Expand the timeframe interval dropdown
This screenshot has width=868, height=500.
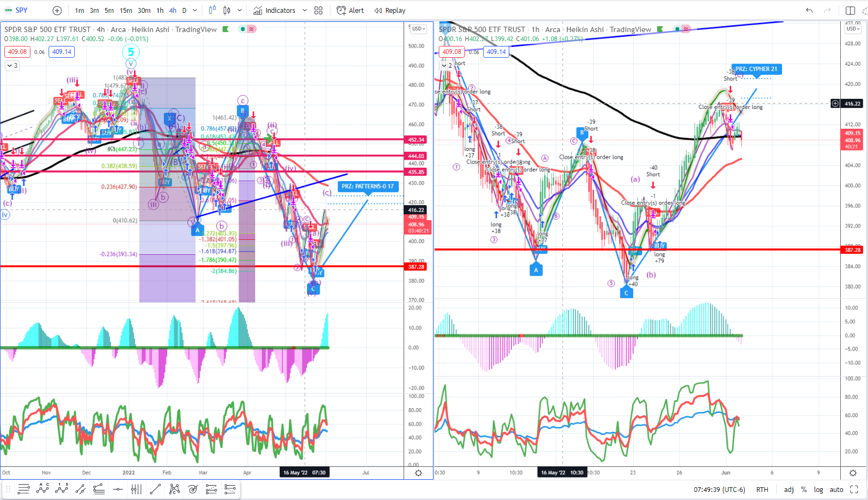click(x=195, y=10)
